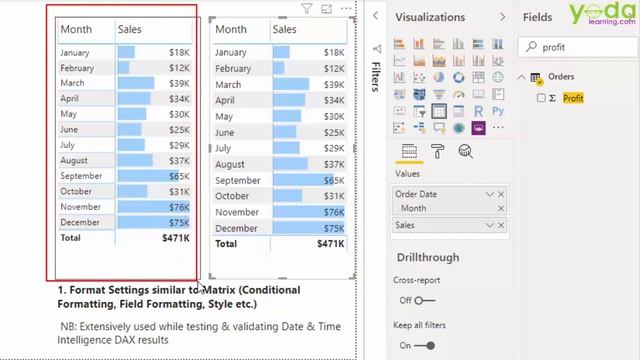640x360 pixels.
Task: Expand the Filters pane with chevron
Action: [x=376, y=16]
